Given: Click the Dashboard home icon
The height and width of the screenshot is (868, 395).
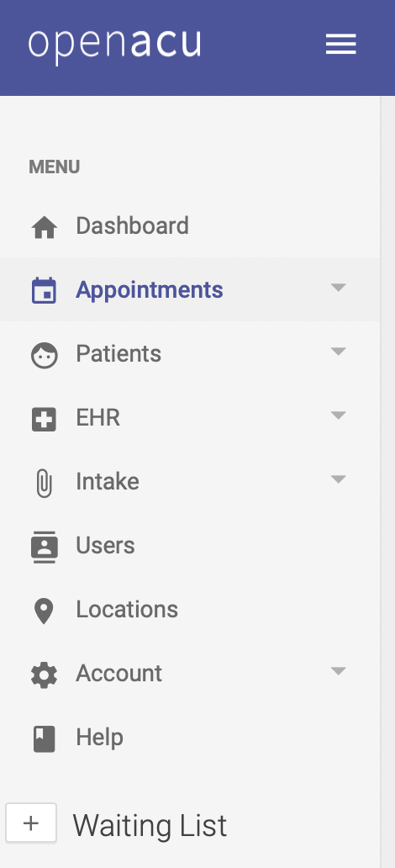Looking at the screenshot, I should click(45, 227).
